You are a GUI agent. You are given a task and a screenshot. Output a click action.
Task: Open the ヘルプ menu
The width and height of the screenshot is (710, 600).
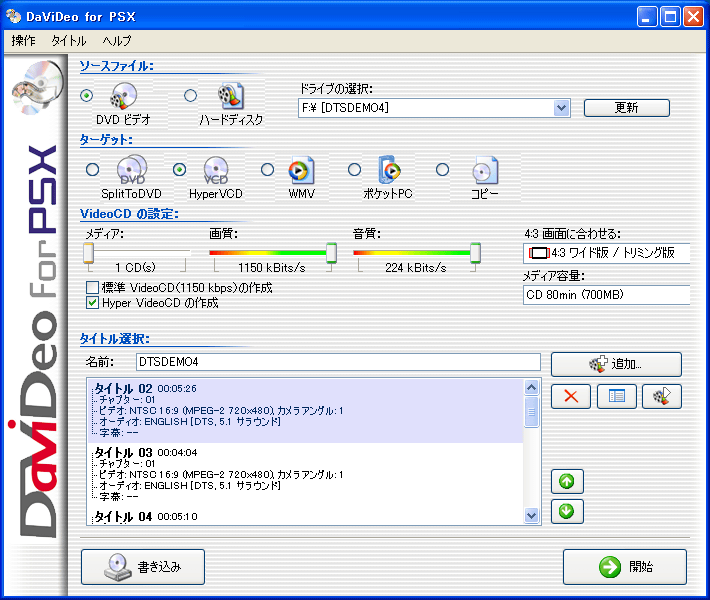117,41
